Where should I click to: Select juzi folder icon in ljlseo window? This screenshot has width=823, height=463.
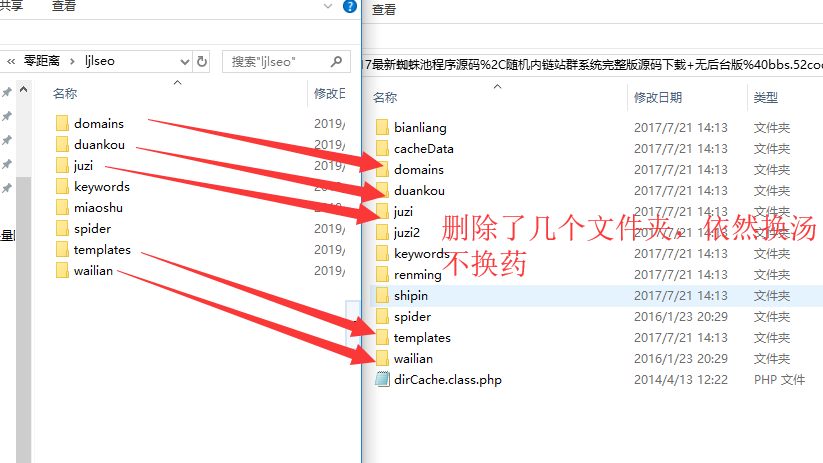(62, 165)
